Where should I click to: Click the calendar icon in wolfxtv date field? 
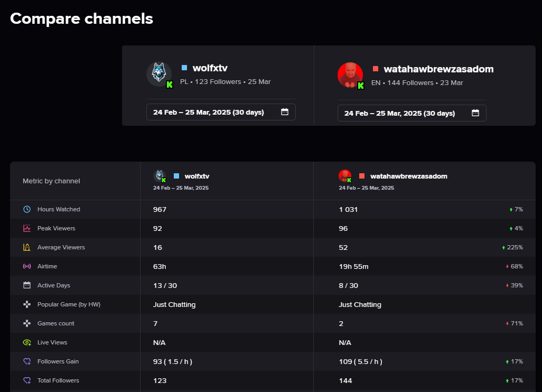[x=285, y=112]
